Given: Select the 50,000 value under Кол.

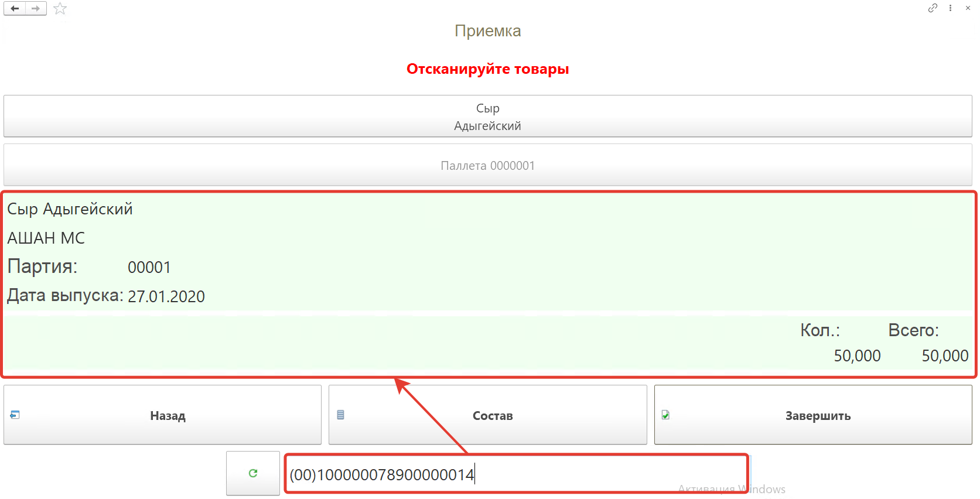Looking at the screenshot, I should click(x=858, y=356).
